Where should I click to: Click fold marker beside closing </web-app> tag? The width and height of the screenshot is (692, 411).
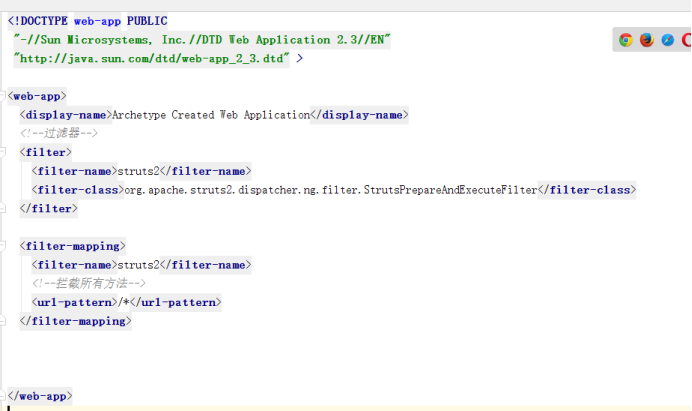click(2, 396)
